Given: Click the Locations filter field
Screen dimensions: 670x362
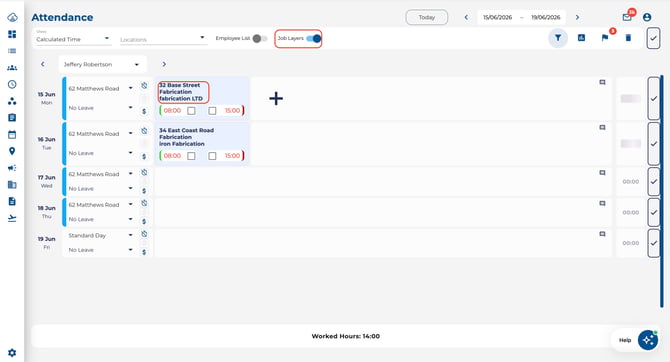Looking at the screenshot, I should tap(163, 39).
